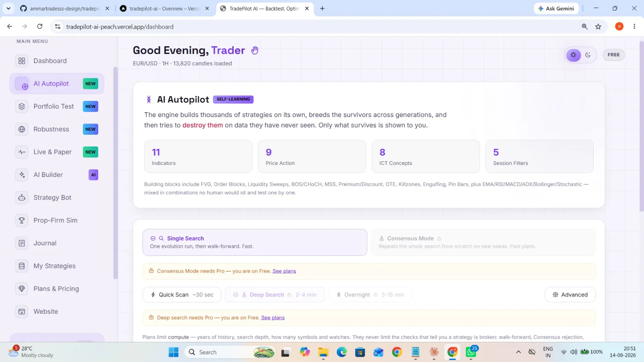Click the address bar URL field

[x=318, y=27]
